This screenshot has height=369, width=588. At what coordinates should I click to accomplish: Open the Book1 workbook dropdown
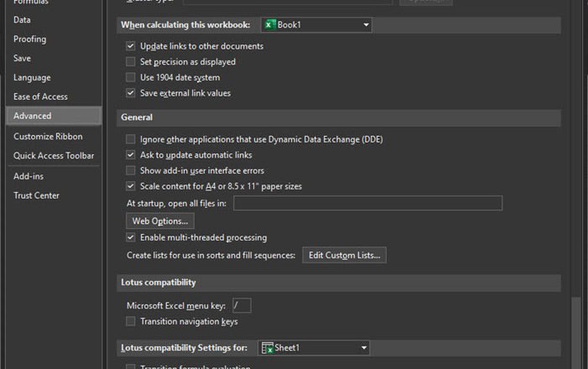(x=316, y=25)
